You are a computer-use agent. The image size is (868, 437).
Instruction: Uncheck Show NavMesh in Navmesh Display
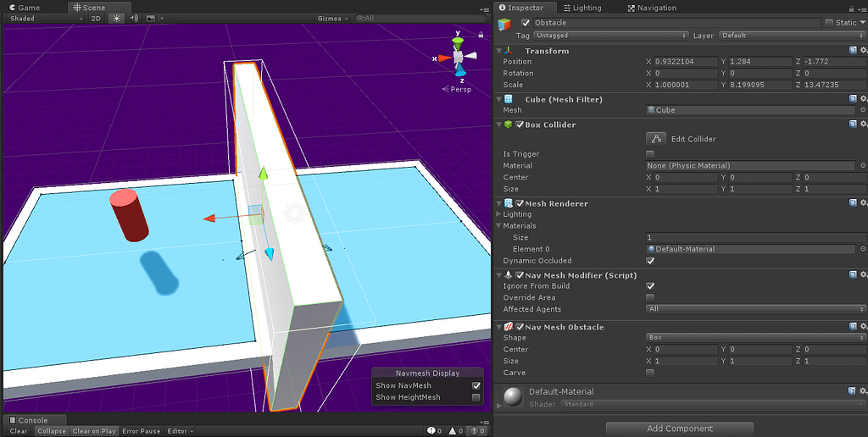(476, 385)
